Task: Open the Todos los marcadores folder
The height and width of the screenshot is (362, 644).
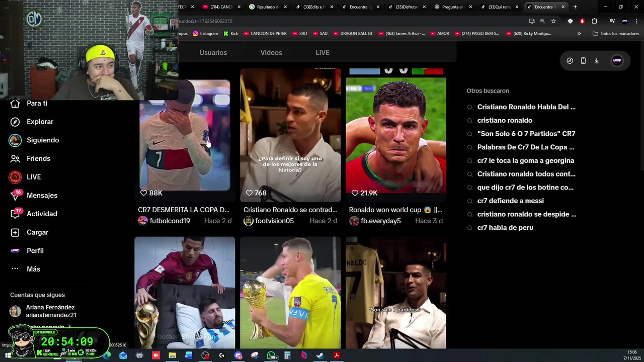Action: (616, 34)
